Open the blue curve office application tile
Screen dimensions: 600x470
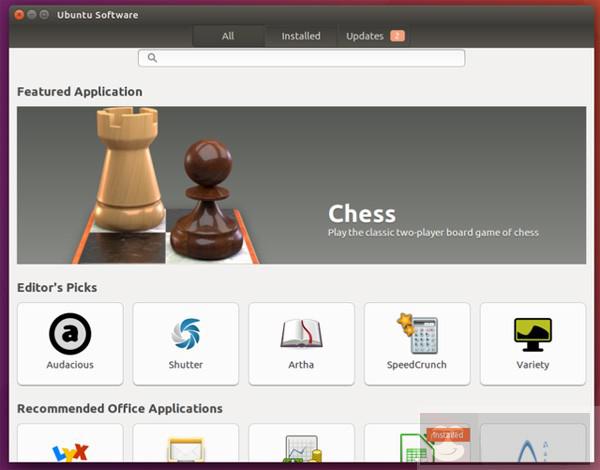pyautogui.click(x=533, y=443)
